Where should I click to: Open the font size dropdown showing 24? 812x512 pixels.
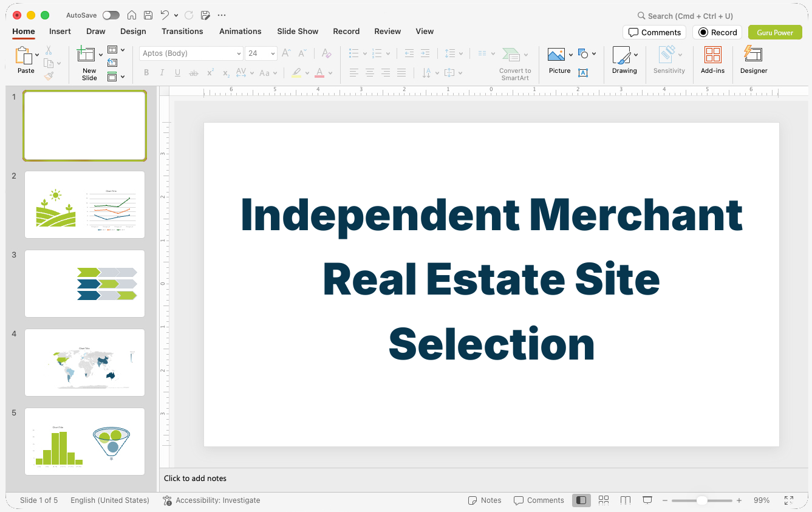(273, 53)
